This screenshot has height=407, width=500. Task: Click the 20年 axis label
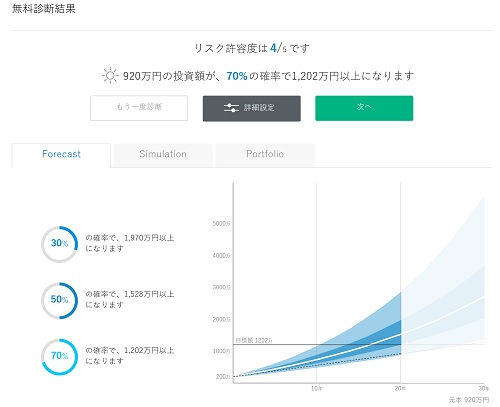tap(400, 389)
